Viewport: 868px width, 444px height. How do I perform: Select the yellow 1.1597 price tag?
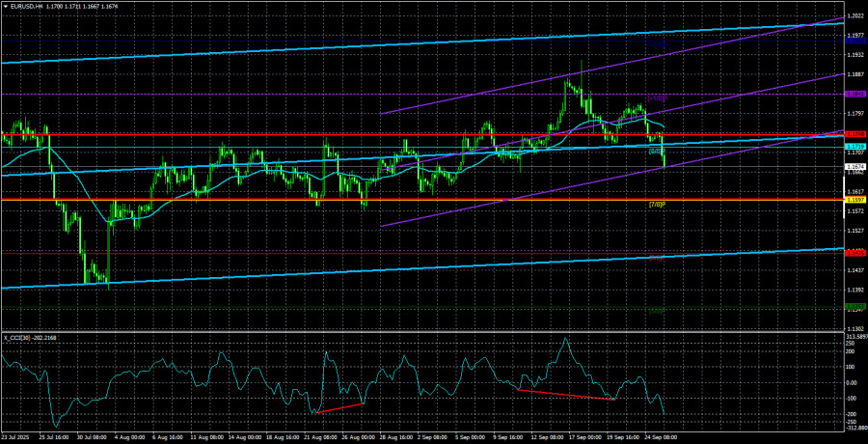(854, 200)
